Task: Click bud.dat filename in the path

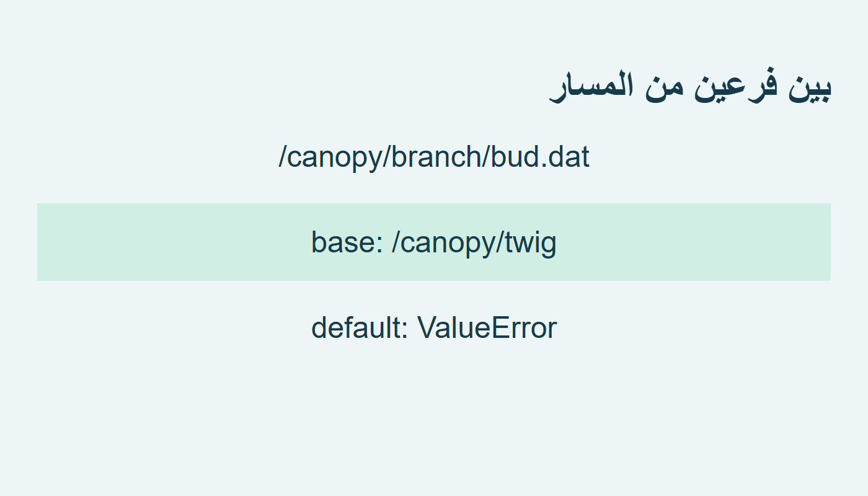Action: point(540,157)
